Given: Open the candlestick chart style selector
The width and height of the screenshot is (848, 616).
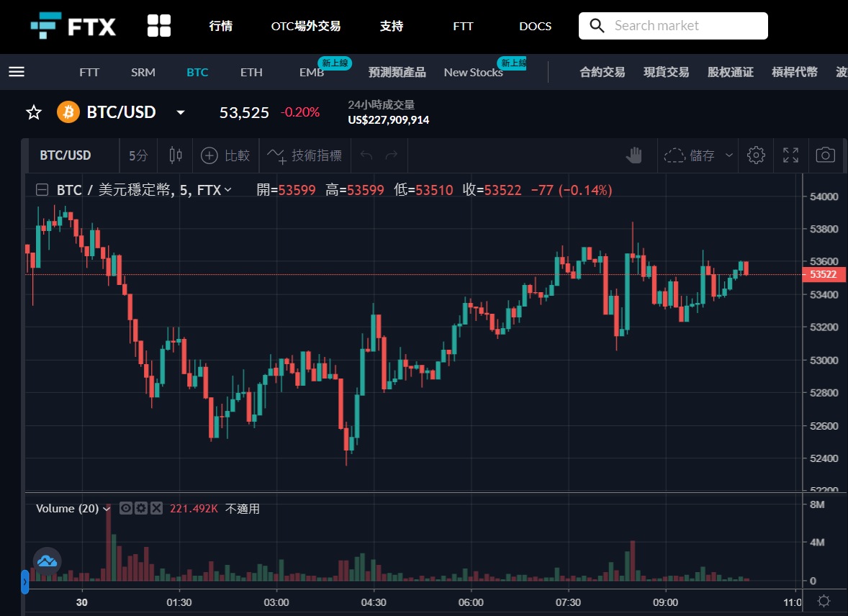Looking at the screenshot, I should point(175,155).
